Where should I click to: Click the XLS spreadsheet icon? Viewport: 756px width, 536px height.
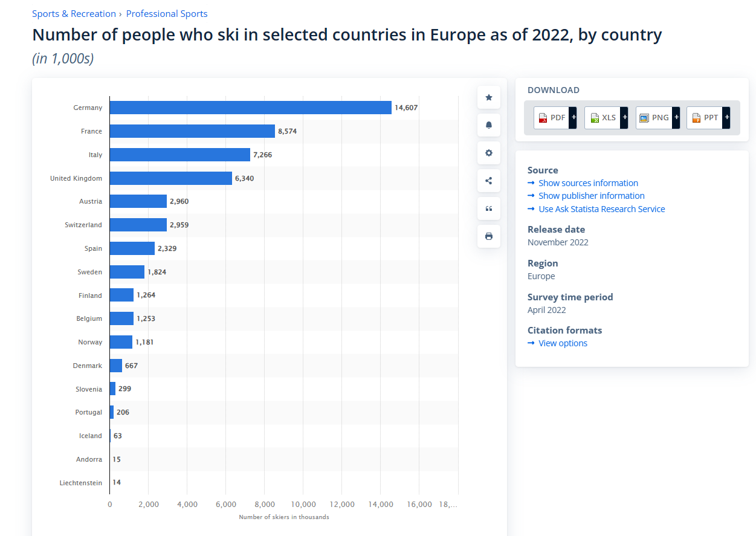tap(595, 118)
